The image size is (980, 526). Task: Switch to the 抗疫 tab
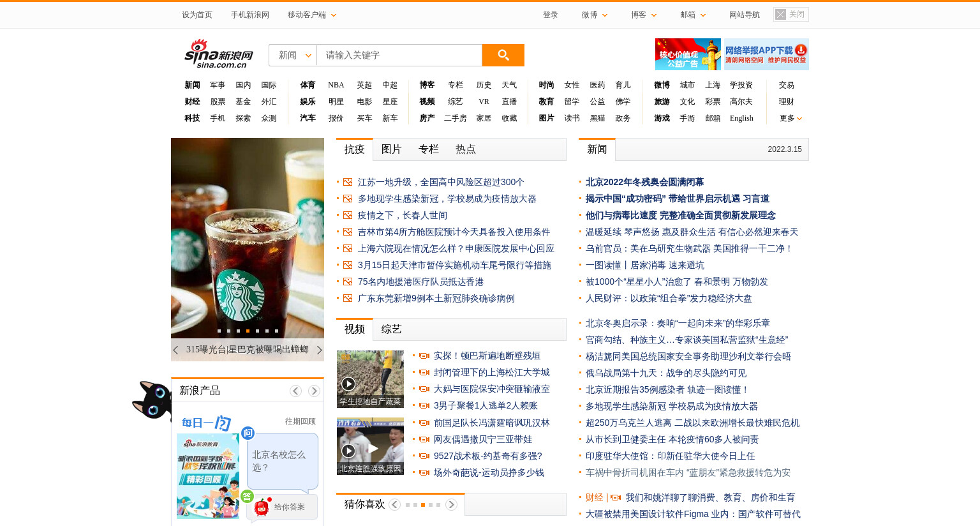coord(355,149)
